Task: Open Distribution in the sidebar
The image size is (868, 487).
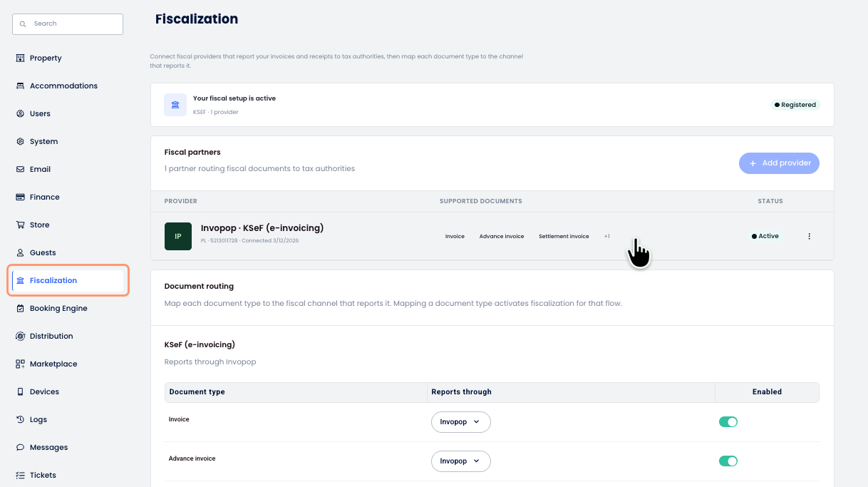Action: coord(51,336)
